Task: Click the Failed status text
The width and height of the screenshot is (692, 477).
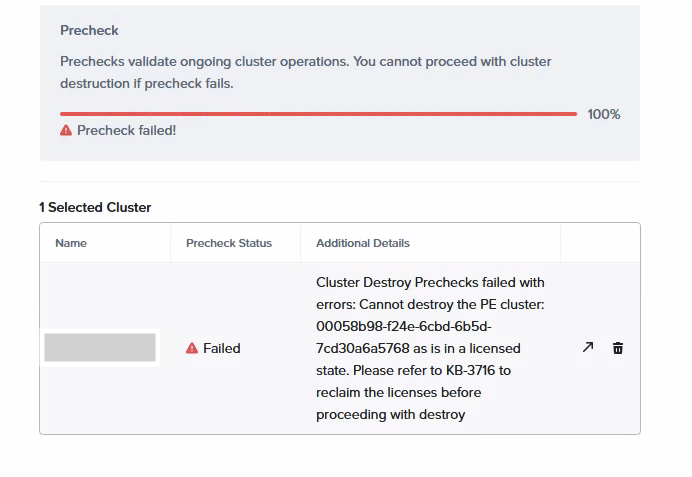Action: click(x=222, y=348)
